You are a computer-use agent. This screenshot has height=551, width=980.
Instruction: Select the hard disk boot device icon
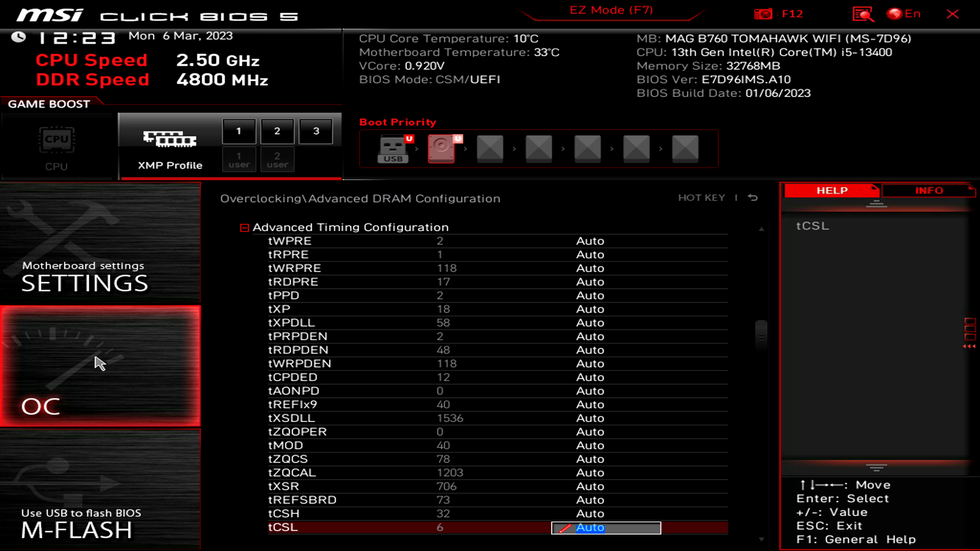point(442,148)
